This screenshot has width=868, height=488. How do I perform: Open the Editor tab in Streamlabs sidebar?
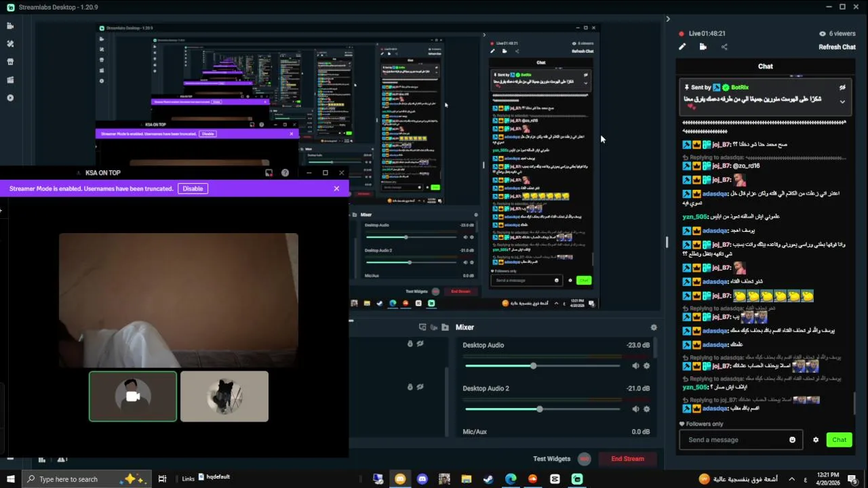pos(10,26)
